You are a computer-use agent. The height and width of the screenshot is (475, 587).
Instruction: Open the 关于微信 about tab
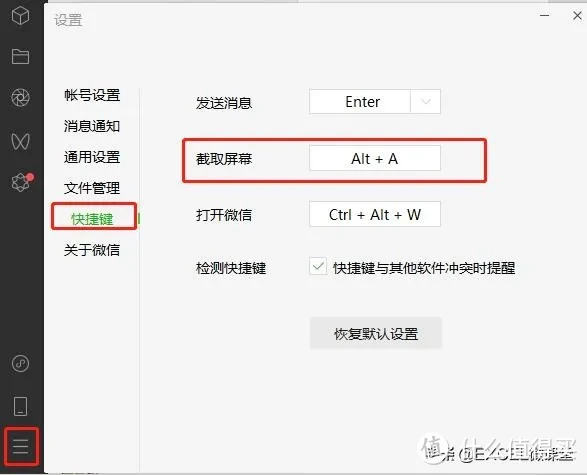[x=92, y=250]
